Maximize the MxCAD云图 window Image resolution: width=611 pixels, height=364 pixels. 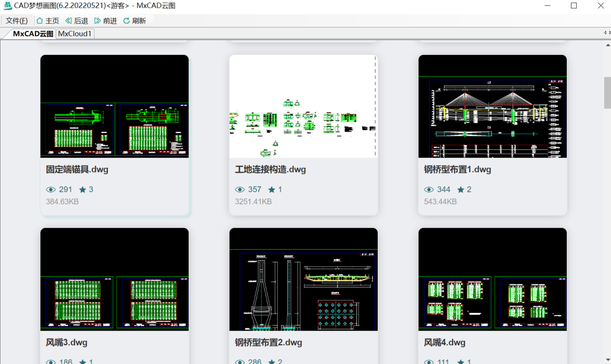(x=574, y=6)
